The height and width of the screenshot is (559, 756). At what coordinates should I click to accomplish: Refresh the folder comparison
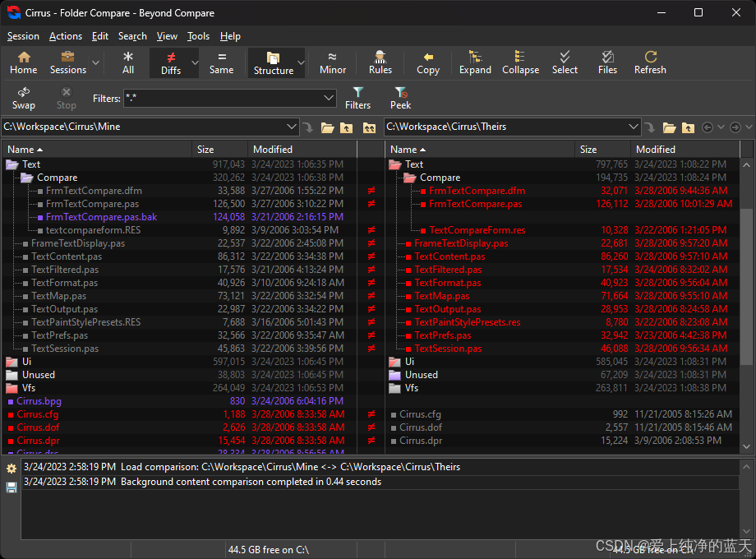[x=651, y=63]
